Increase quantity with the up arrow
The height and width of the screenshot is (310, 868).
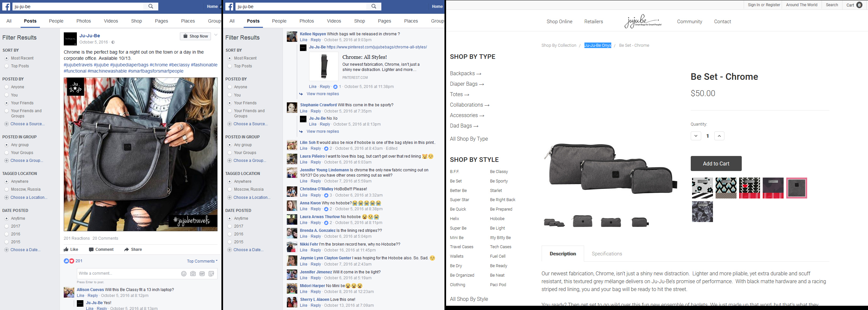coord(720,136)
